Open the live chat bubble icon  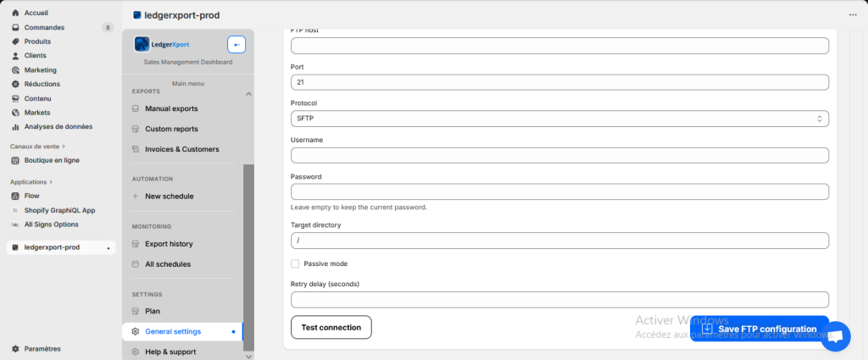click(x=835, y=336)
